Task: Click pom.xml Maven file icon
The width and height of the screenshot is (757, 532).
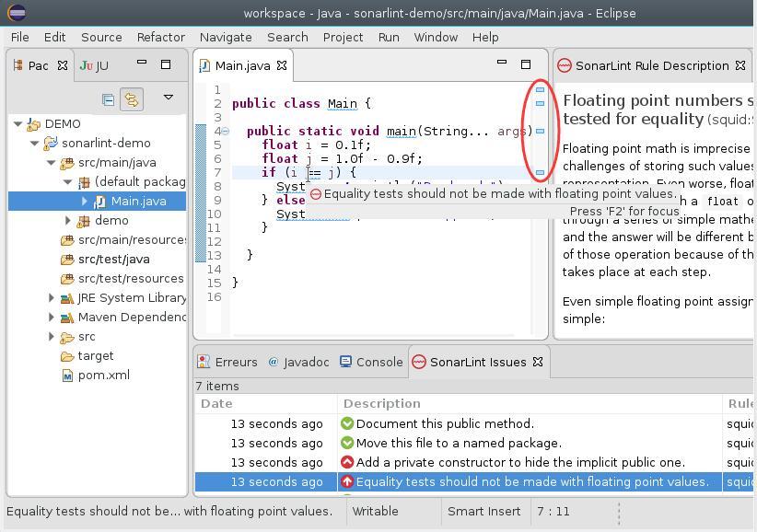Action: click(x=67, y=376)
